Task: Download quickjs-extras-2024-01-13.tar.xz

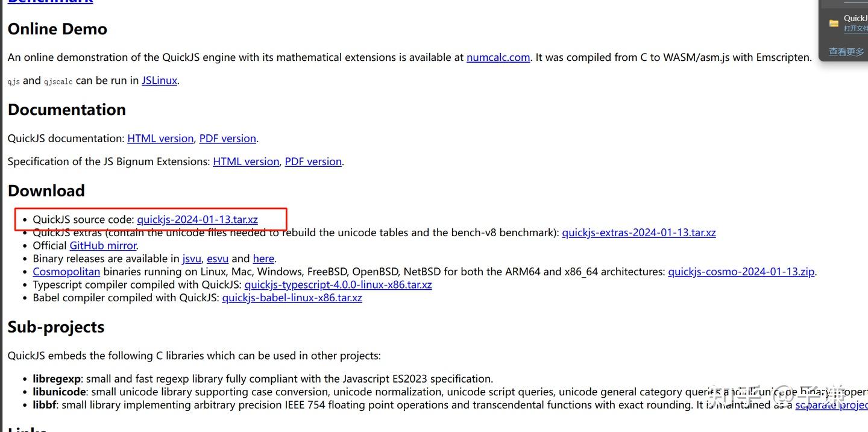Action: point(638,233)
